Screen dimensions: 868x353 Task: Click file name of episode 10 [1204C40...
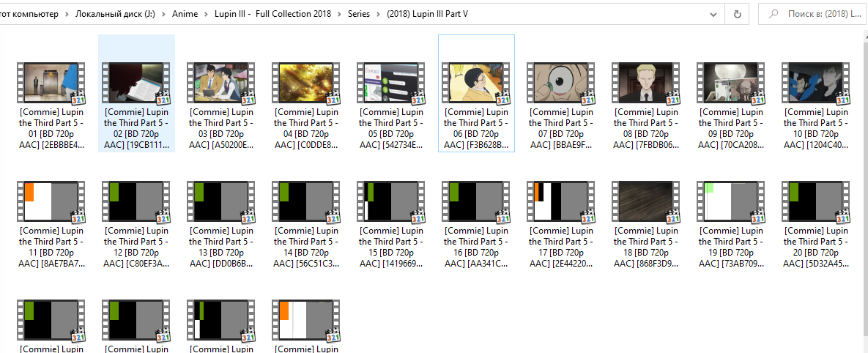click(x=816, y=128)
